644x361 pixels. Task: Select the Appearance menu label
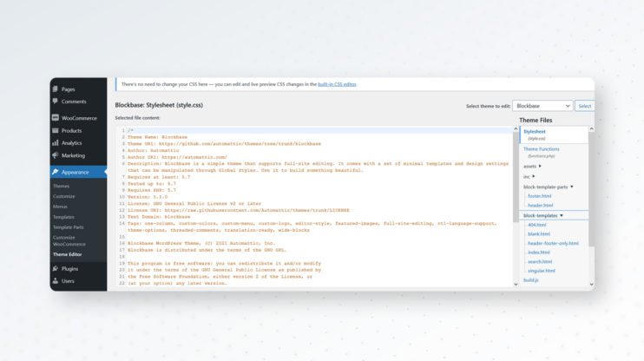[x=76, y=172]
